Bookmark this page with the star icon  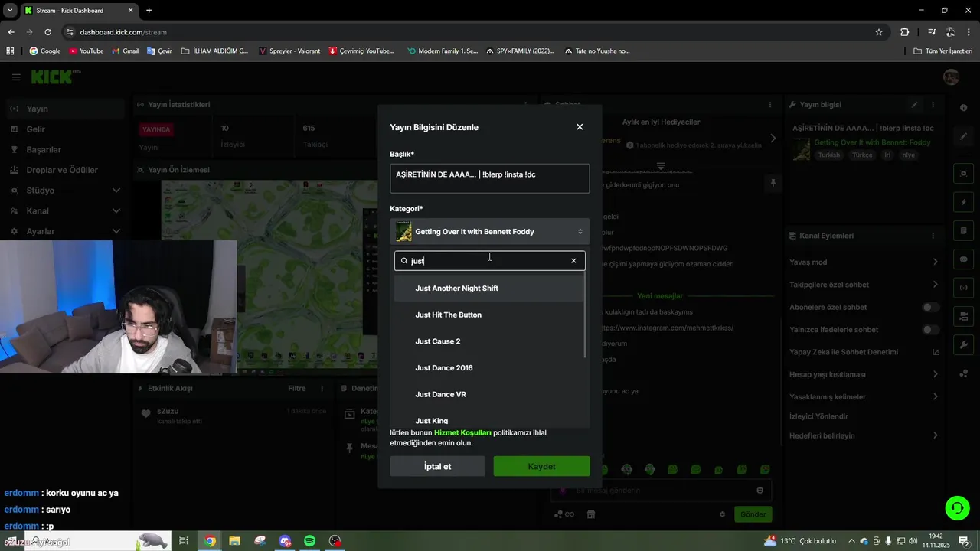[x=879, y=32]
